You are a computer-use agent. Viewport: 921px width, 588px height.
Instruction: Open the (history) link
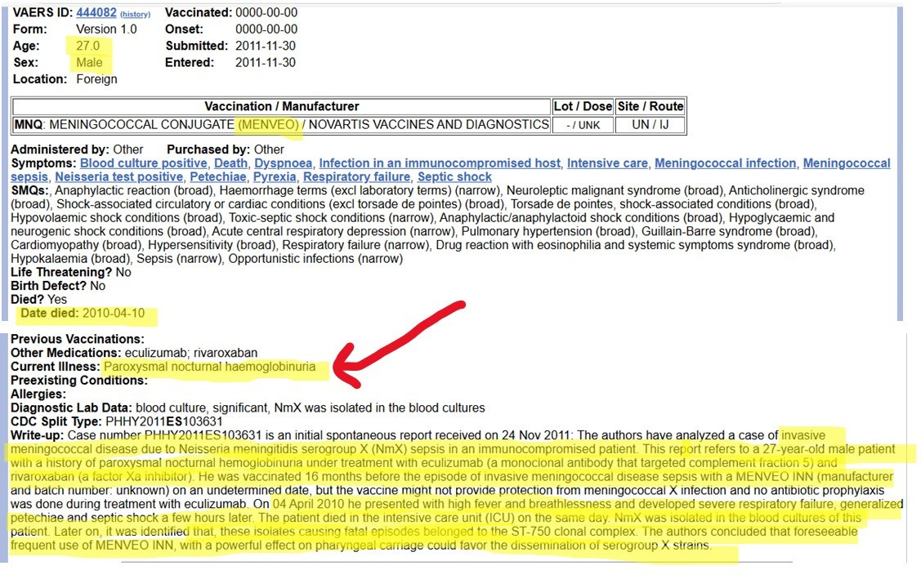(x=135, y=14)
